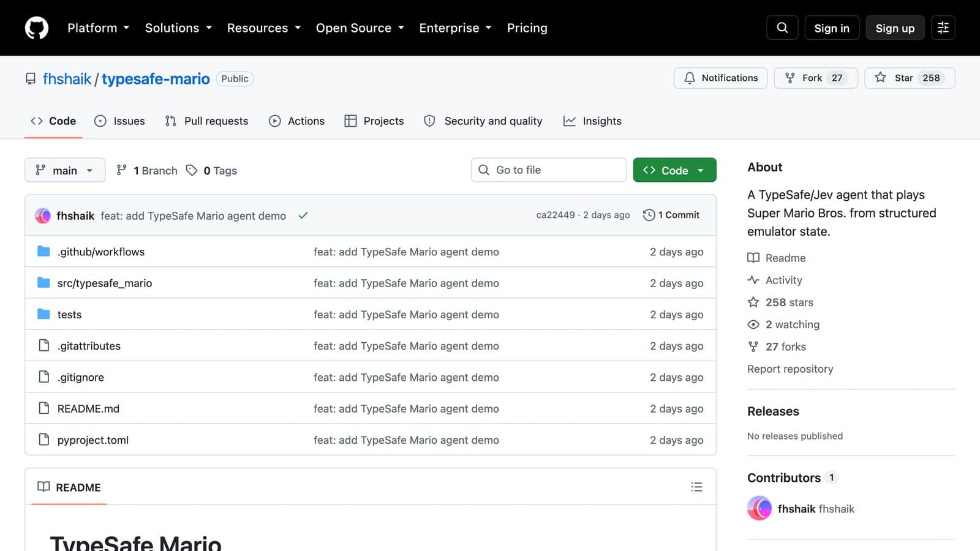
Task: Open the ca22449 commit hash link
Action: [x=556, y=215]
